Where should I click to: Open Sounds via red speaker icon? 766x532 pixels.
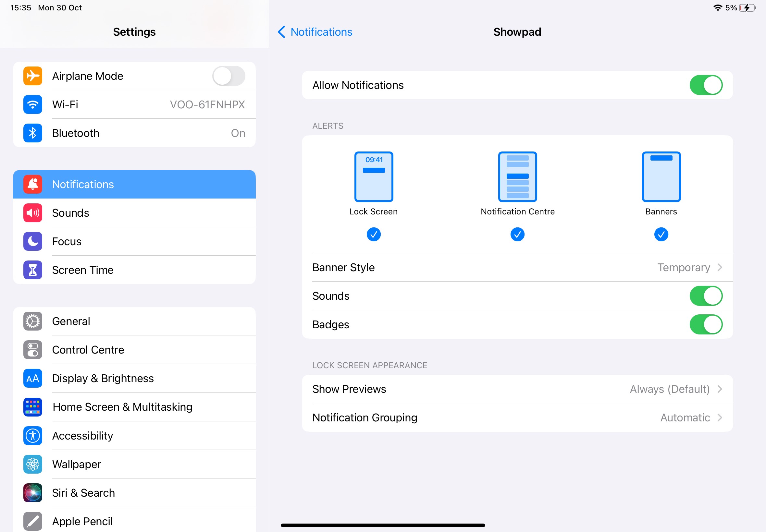(x=33, y=213)
